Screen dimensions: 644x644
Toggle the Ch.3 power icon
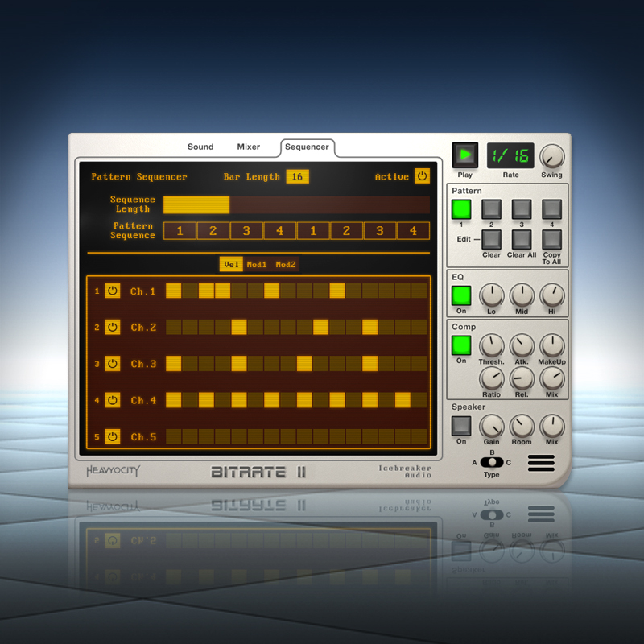112,364
